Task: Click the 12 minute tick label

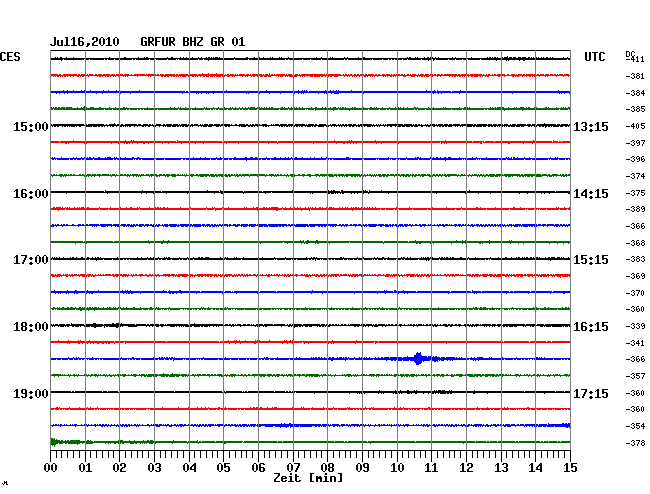Action: (x=466, y=467)
